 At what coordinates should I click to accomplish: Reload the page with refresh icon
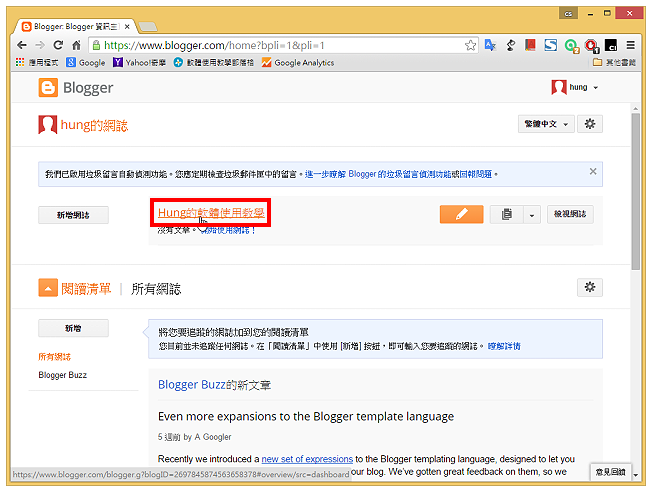point(58,45)
